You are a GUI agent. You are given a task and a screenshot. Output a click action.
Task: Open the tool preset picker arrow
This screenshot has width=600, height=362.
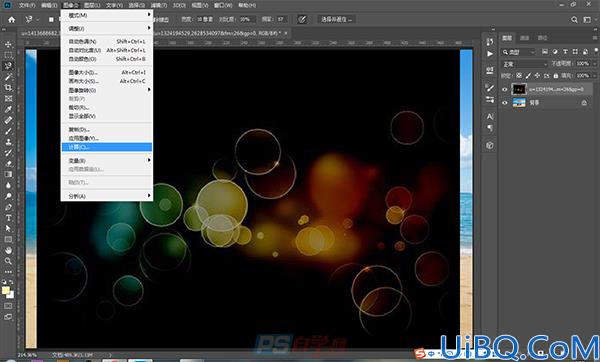(38, 19)
